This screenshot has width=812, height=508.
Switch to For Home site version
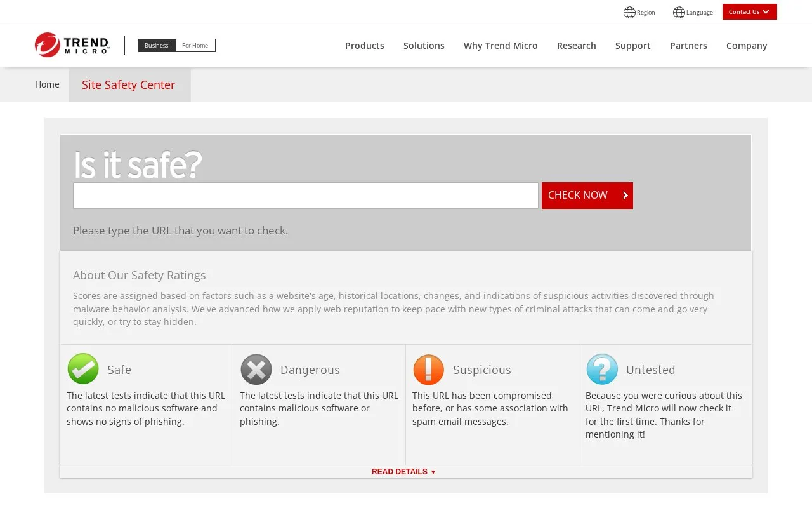click(x=195, y=46)
